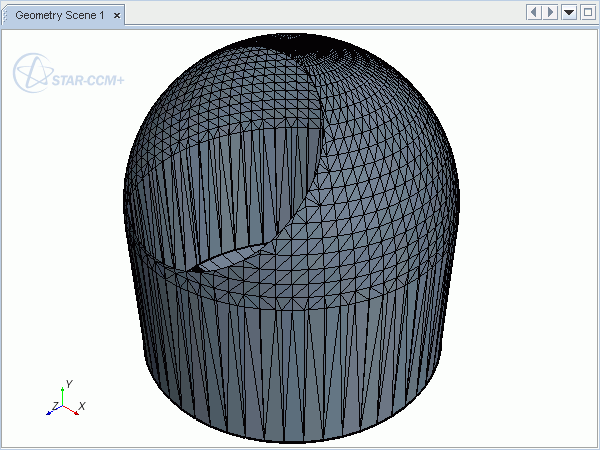This screenshot has height=450, width=600.
Task: Click the red X axis of the triad
Action: click(x=73, y=408)
